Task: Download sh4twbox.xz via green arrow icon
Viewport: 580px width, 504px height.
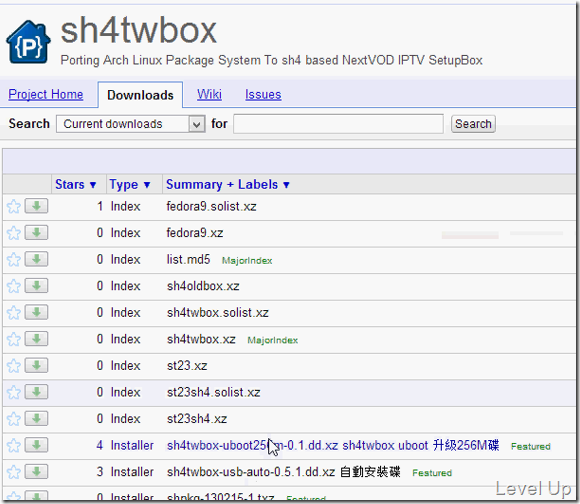Action: 36,339
